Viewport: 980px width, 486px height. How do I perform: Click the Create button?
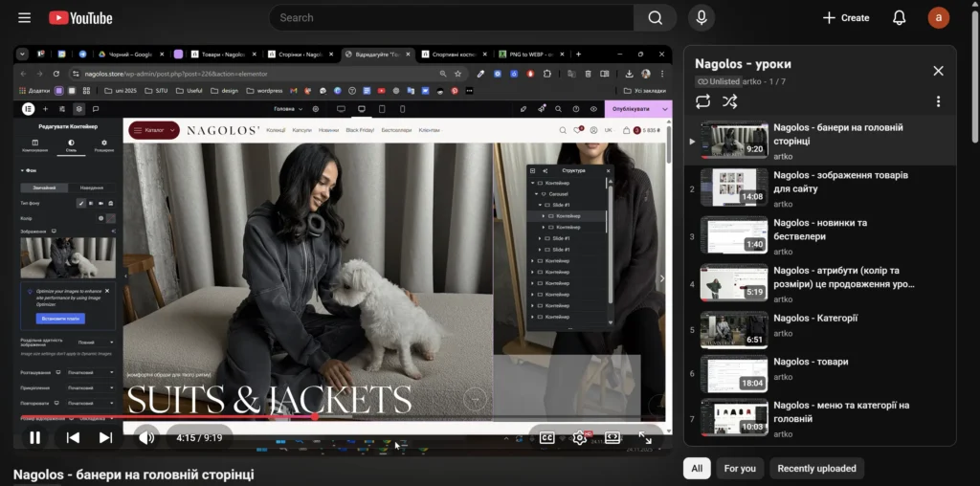846,17
